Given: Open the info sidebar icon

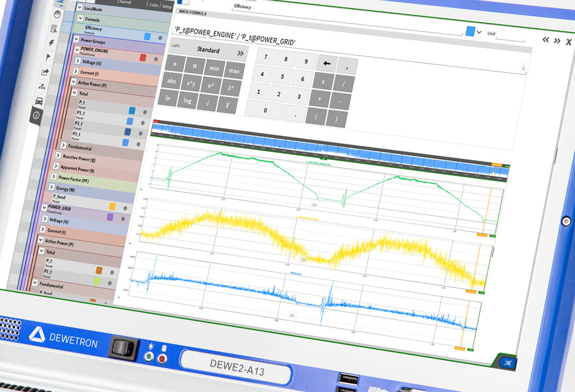Looking at the screenshot, I should point(36,116).
